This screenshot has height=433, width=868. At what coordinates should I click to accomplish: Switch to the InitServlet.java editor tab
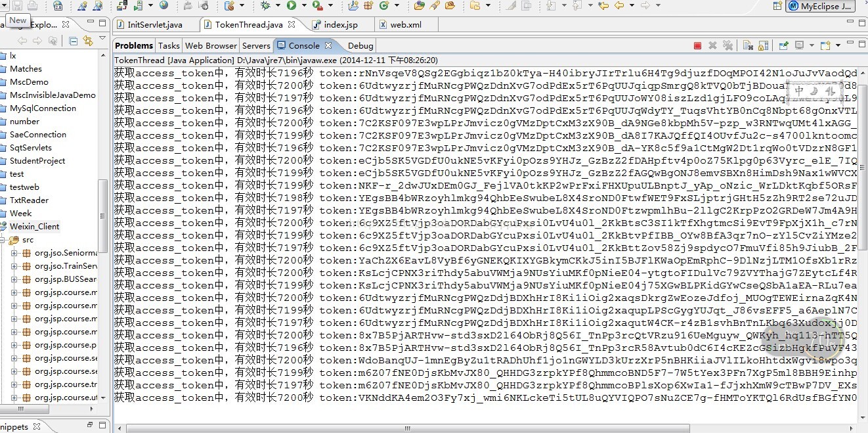(156, 25)
